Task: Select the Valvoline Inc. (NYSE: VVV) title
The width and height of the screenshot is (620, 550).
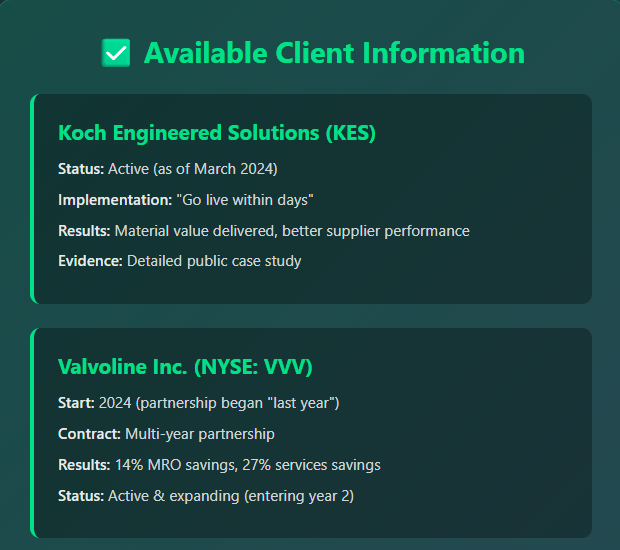Action: tap(185, 367)
